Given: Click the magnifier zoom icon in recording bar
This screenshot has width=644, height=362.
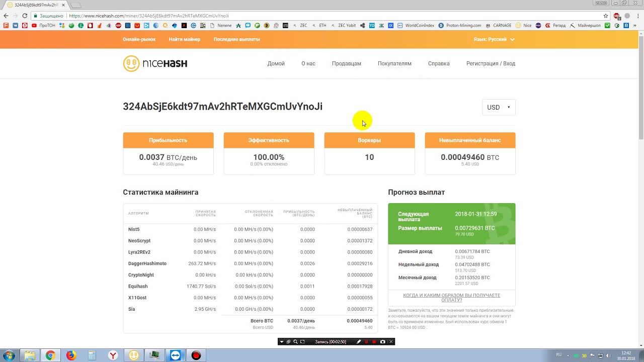Looking at the screenshot, I should pos(295,341).
